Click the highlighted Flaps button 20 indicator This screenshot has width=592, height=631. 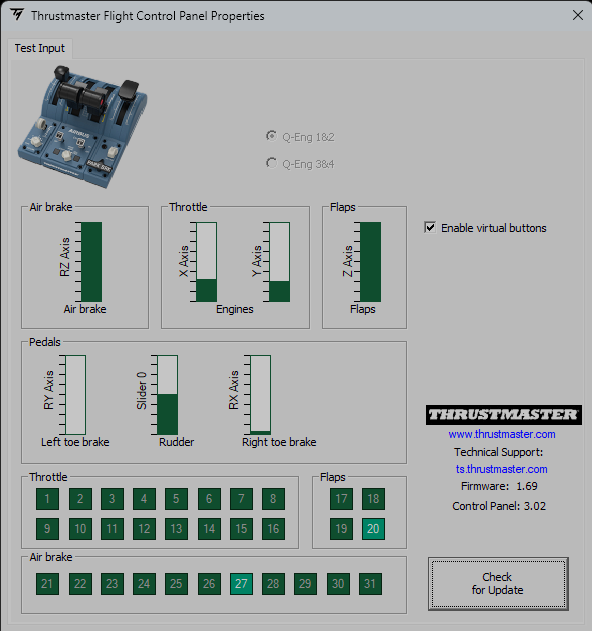tap(373, 528)
